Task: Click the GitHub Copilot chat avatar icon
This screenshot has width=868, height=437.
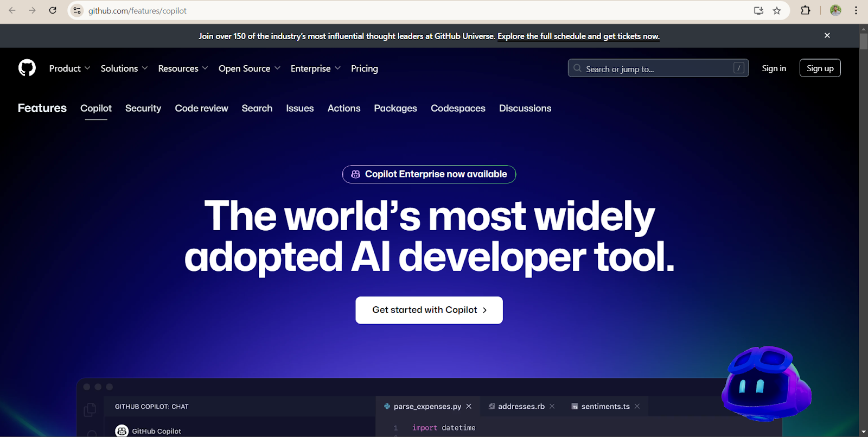Action: 122,431
